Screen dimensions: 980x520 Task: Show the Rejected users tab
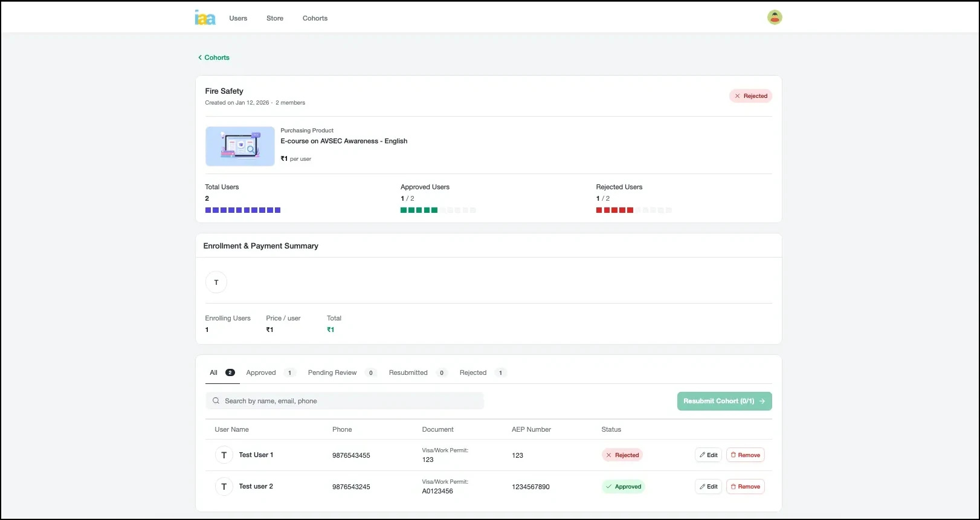click(472, 372)
